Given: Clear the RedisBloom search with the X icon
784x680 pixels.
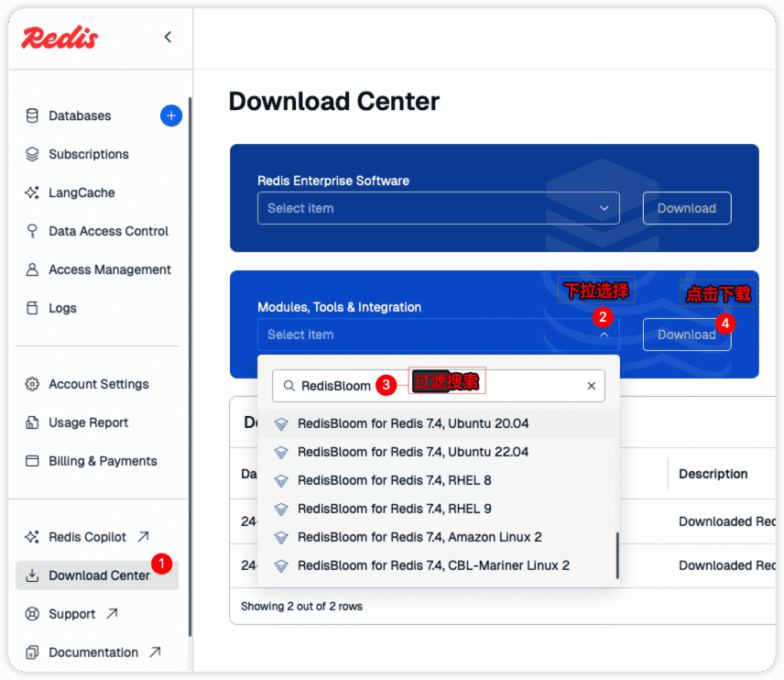Looking at the screenshot, I should tap(592, 387).
